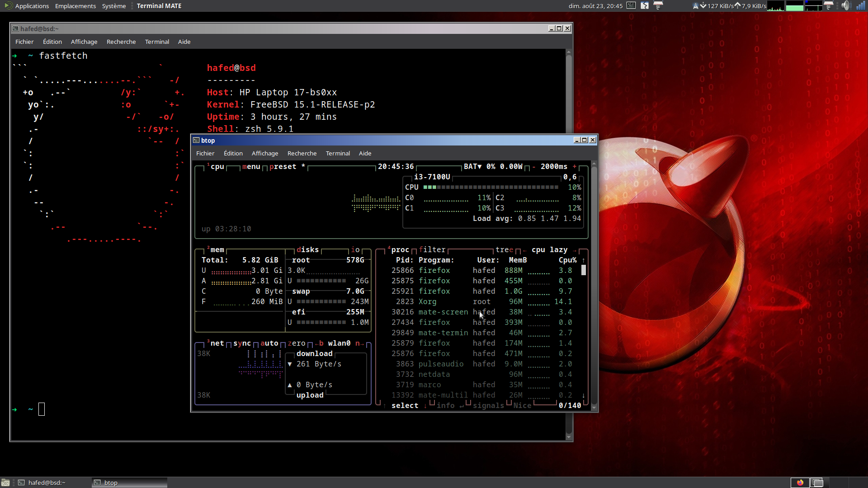Select the Xorg process row
Screen dimensions: 868x488
click(x=482, y=302)
